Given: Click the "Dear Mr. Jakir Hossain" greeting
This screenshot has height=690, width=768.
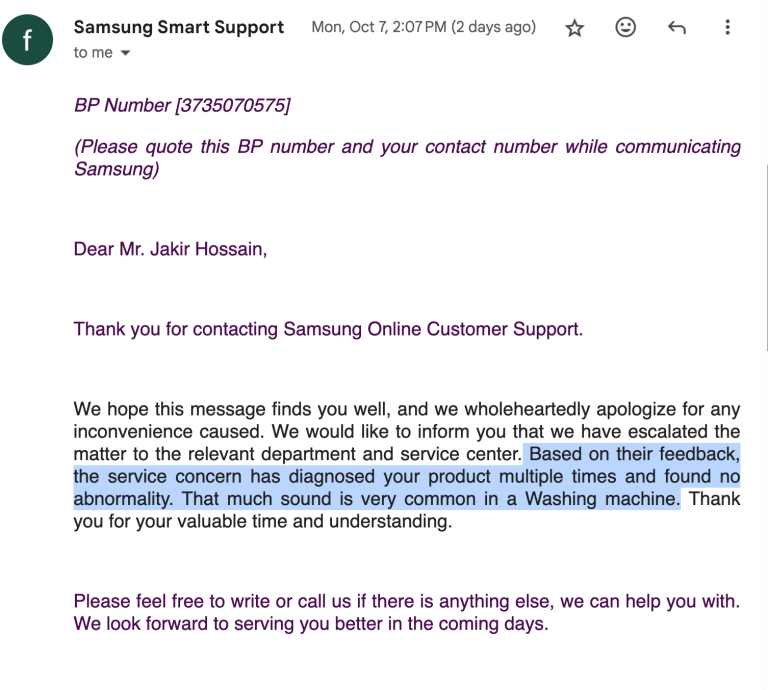Looking at the screenshot, I should [x=170, y=249].
